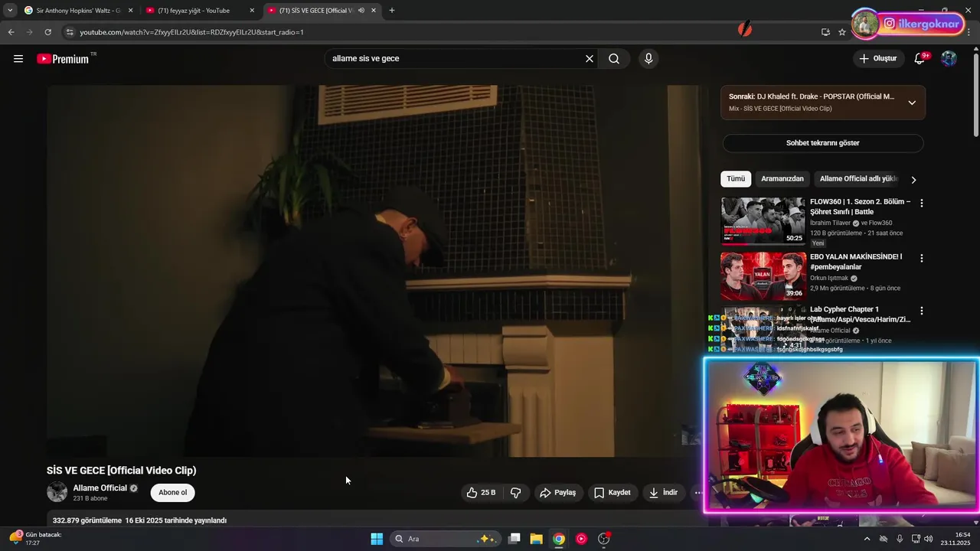The width and height of the screenshot is (980, 551).
Task: Open EBO YALAN MAKİNESİNDE video title
Action: [856, 262]
